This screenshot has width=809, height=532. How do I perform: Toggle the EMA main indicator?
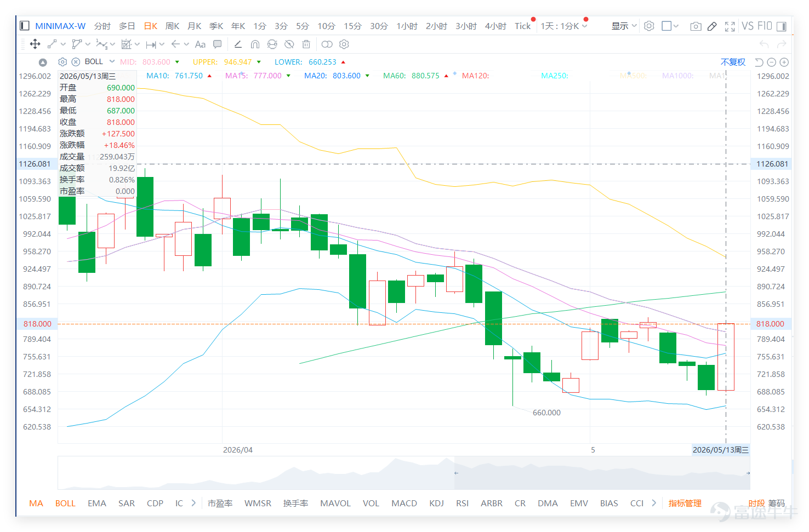click(x=97, y=503)
